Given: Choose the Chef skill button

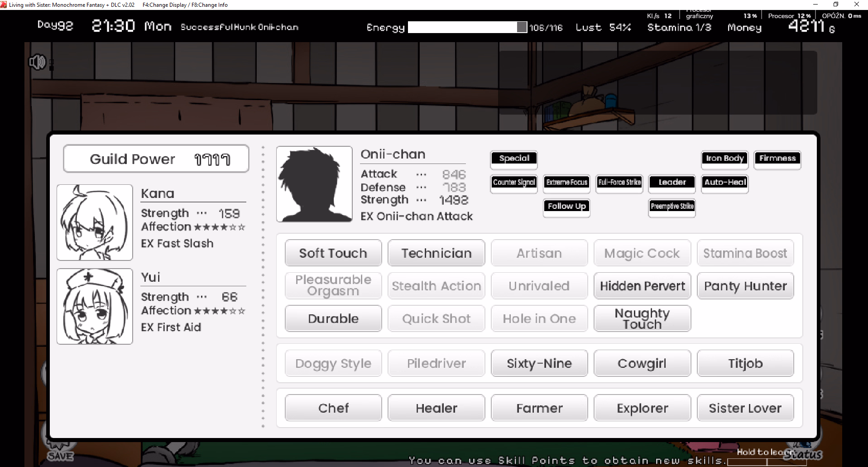Looking at the screenshot, I should [333, 408].
